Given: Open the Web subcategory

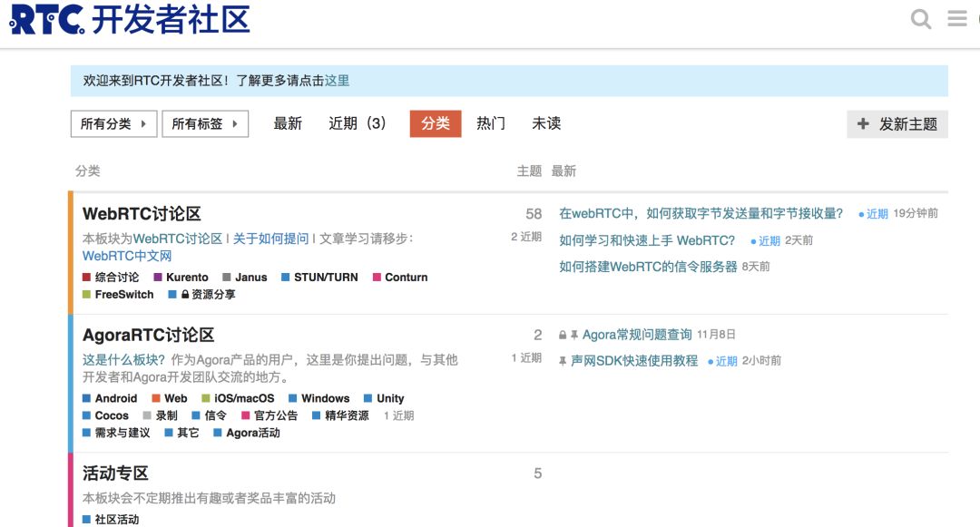Looking at the screenshot, I should click(x=170, y=398).
